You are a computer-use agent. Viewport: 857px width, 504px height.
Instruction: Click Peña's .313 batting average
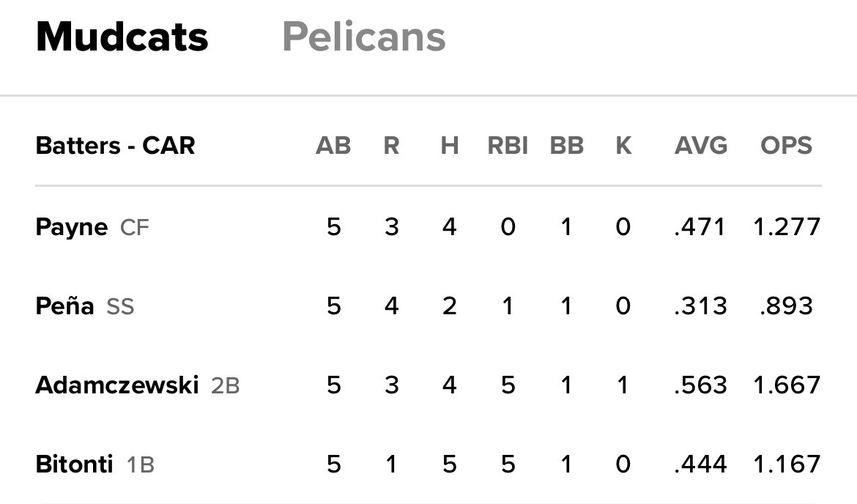click(x=700, y=306)
